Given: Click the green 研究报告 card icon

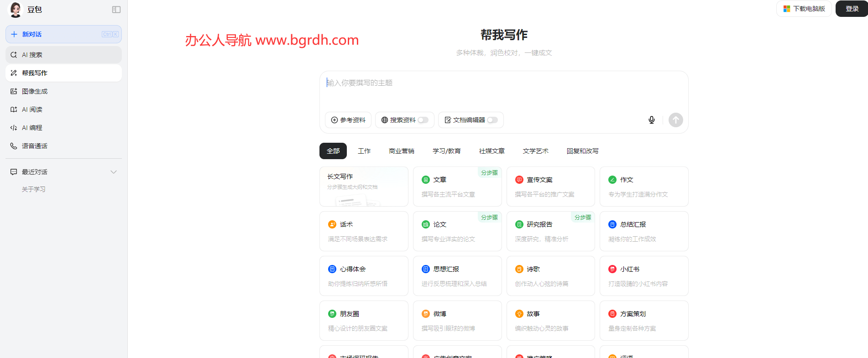Looking at the screenshot, I should click(x=519, y=224).
